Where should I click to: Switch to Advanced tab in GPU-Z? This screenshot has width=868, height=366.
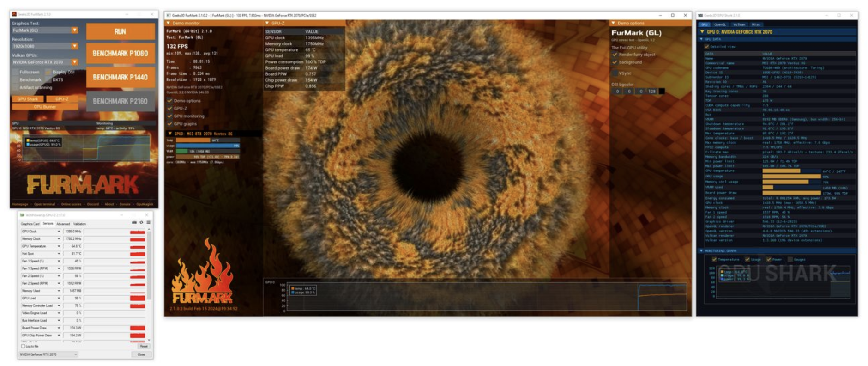tap(63, 224)
